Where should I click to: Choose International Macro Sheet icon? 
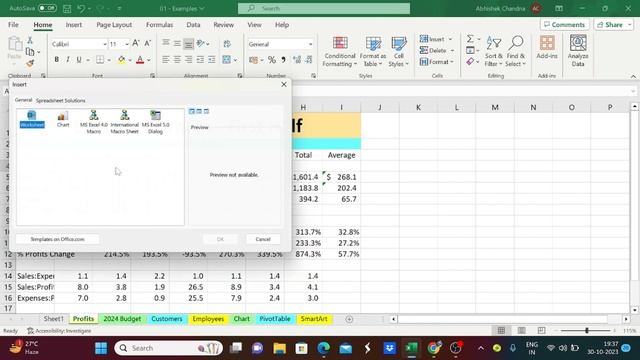coord(124,122)
